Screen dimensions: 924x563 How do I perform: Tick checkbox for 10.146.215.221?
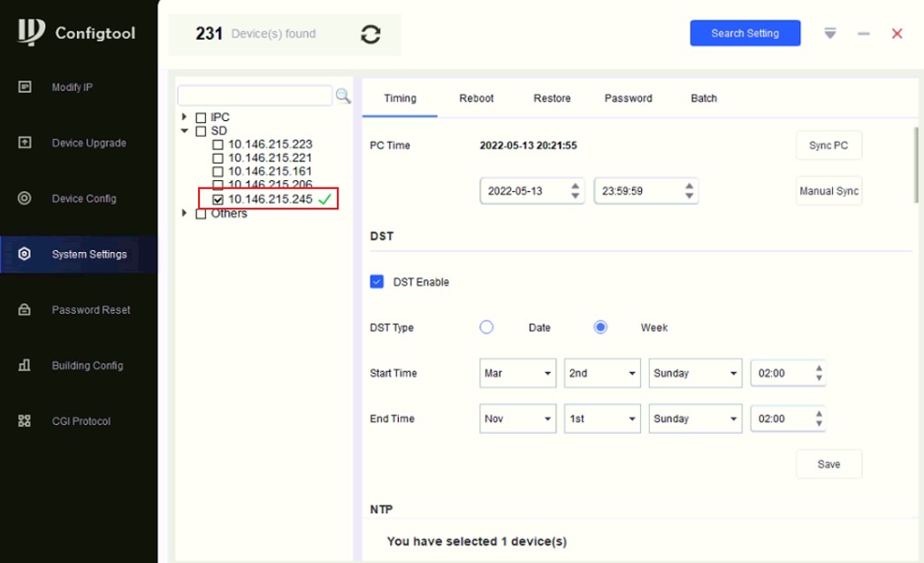(218, 158)
